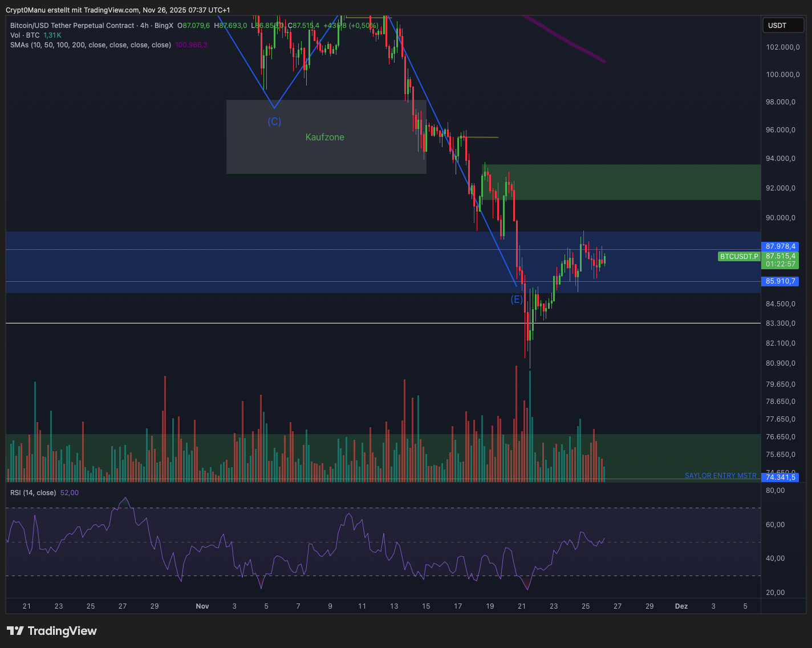
Task: Select the Vol · BTC indicator legend
Action: click(25, 35)
